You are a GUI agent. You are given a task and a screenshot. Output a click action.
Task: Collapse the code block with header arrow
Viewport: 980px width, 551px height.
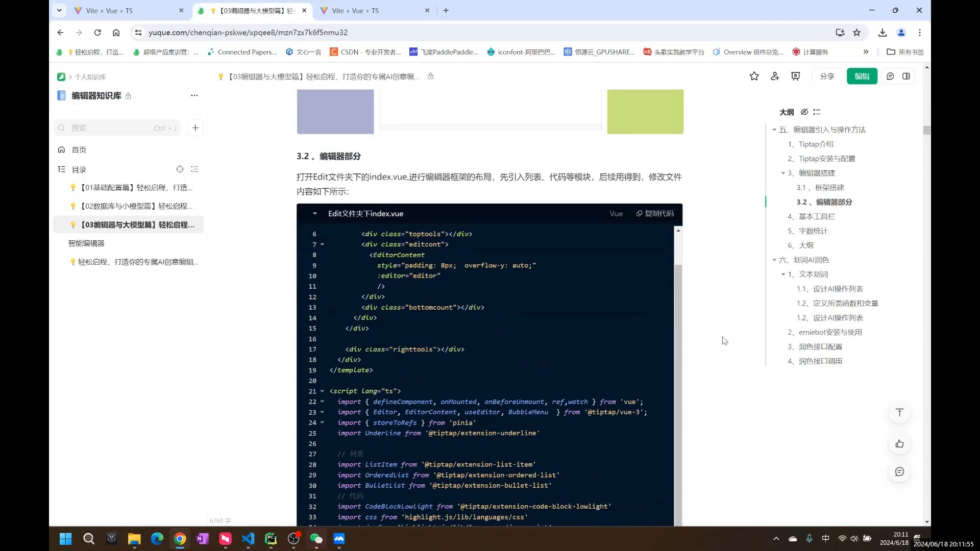(315, 214)
